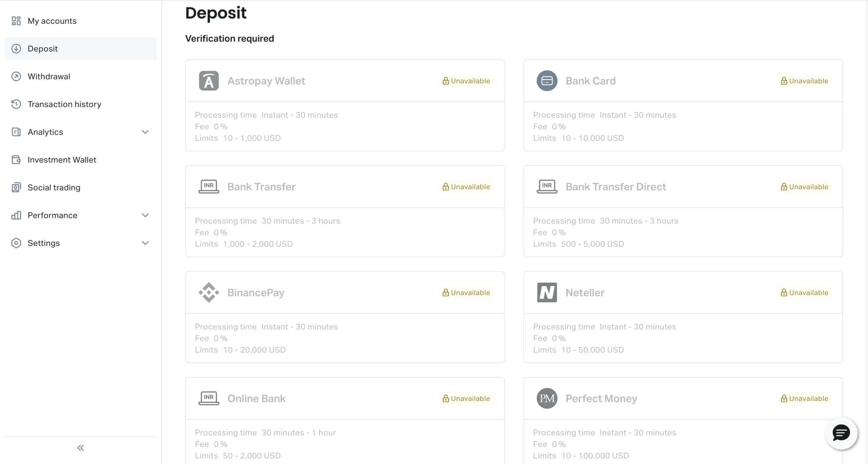Click the Online Bank lock icon
The width and height of the screenshot is (868, 464).
pos(445,398)
